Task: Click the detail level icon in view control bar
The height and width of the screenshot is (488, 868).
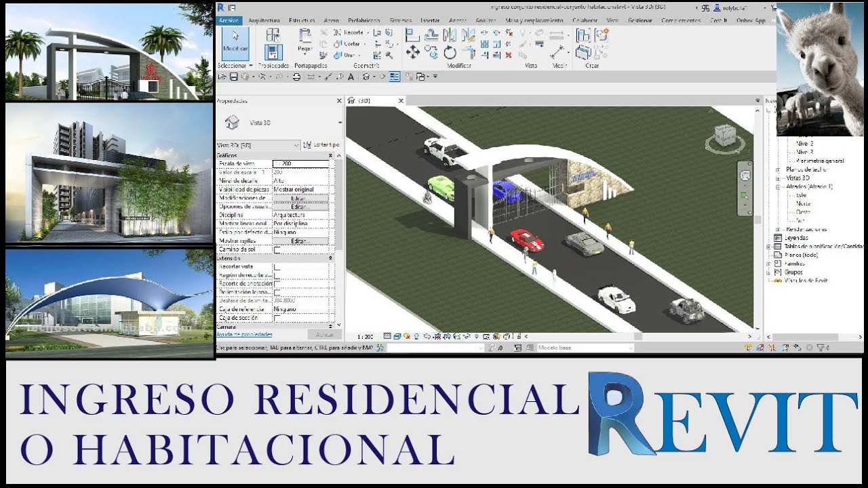Action: [x=387, y=336]
